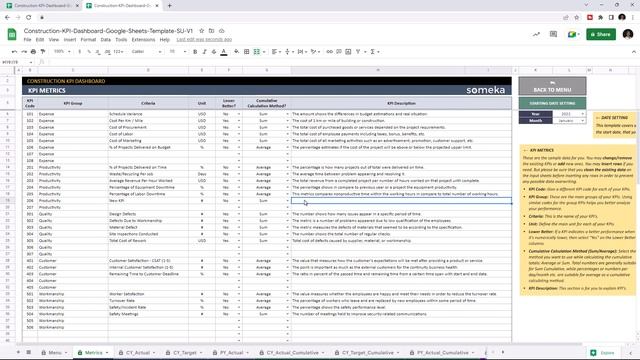The width and height of the screenshot is (640, 360).
Task: Open the File menu
Action: pos(27,40)
